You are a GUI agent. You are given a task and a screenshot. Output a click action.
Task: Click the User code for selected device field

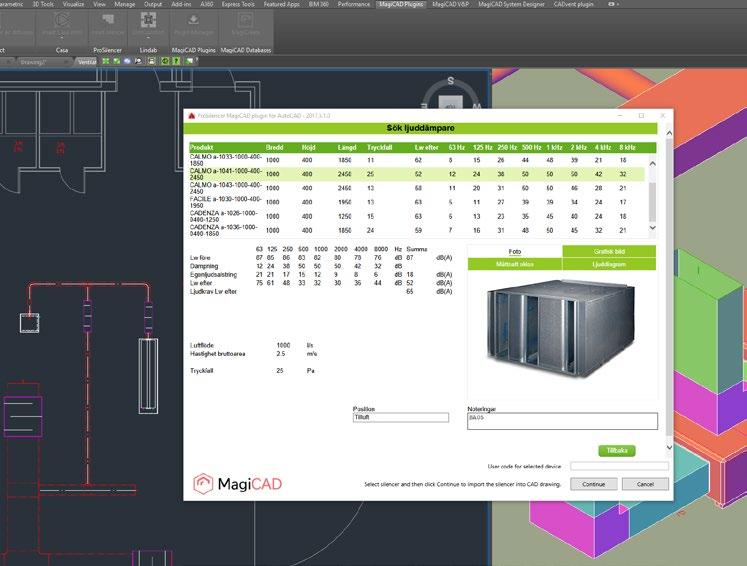619,466
